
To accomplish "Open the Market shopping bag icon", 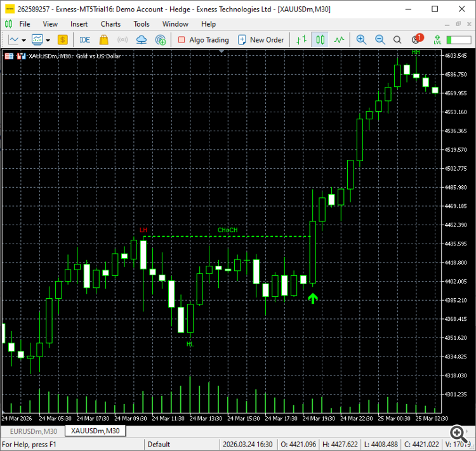I will click(104, 40).
